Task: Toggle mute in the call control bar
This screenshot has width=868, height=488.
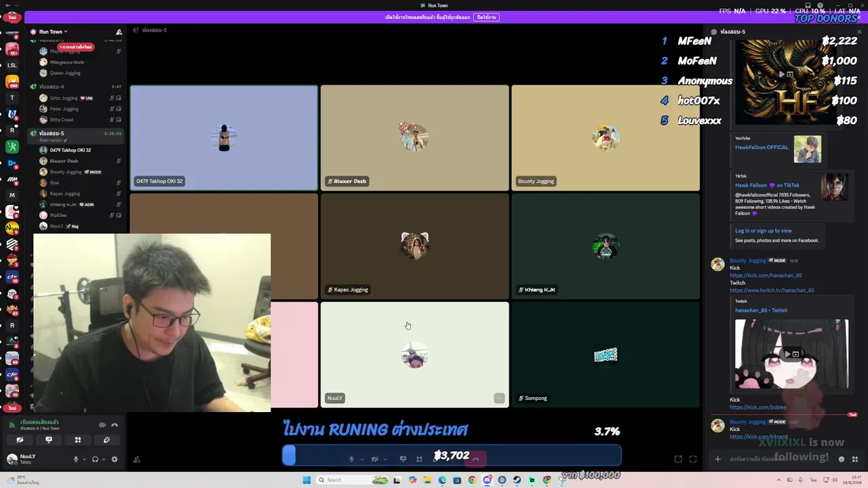Action: pyautogui.click(x=351, y=459)
